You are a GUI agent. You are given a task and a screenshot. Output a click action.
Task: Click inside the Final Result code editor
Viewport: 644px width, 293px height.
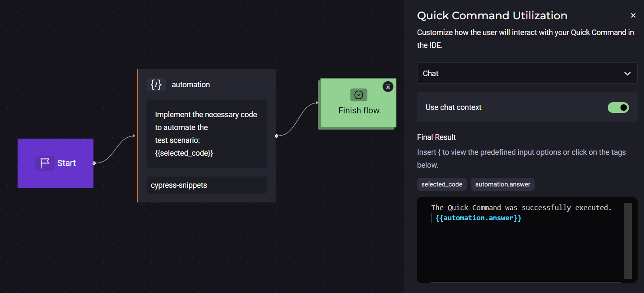pyautogui.click(x=521, y=252)
